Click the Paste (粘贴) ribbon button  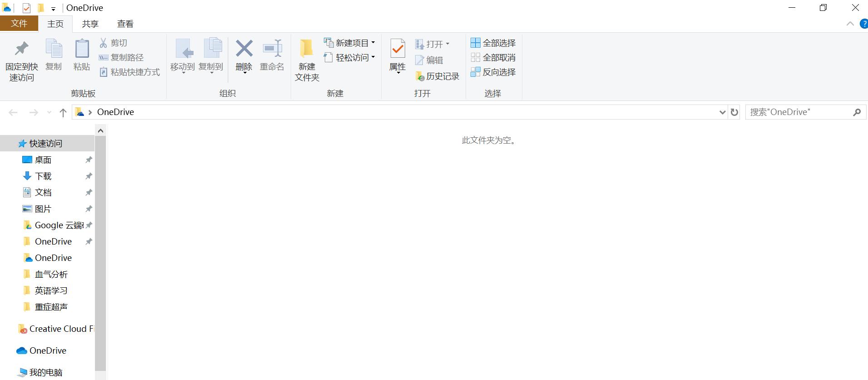coord(82,55)
